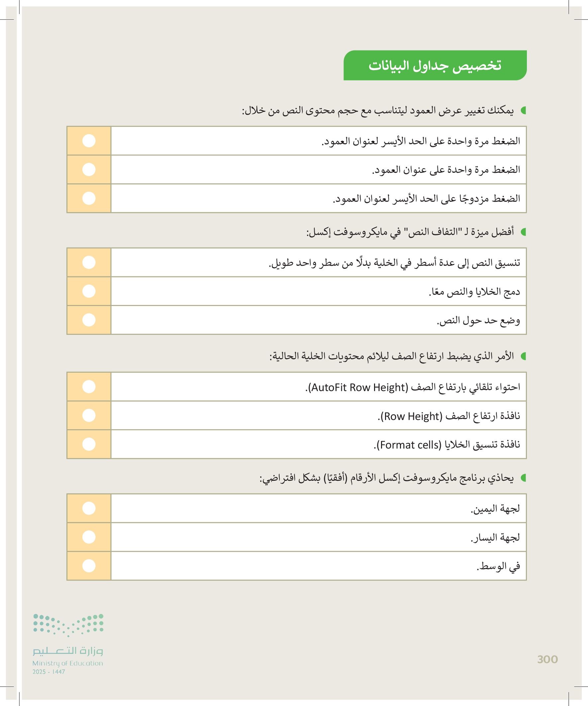Choose the AutoFit Row Height answer radio
Screen dimensions: 588x706
89,387
